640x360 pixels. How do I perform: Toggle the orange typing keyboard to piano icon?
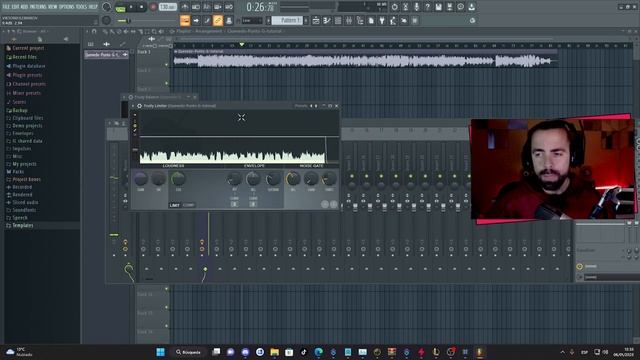185,20
